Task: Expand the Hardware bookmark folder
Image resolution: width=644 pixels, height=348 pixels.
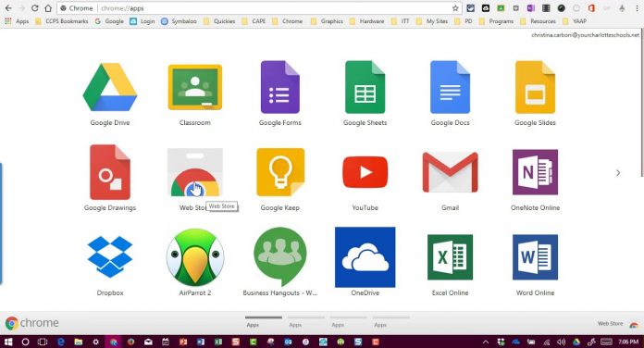Action: click(x=366, y=21)
